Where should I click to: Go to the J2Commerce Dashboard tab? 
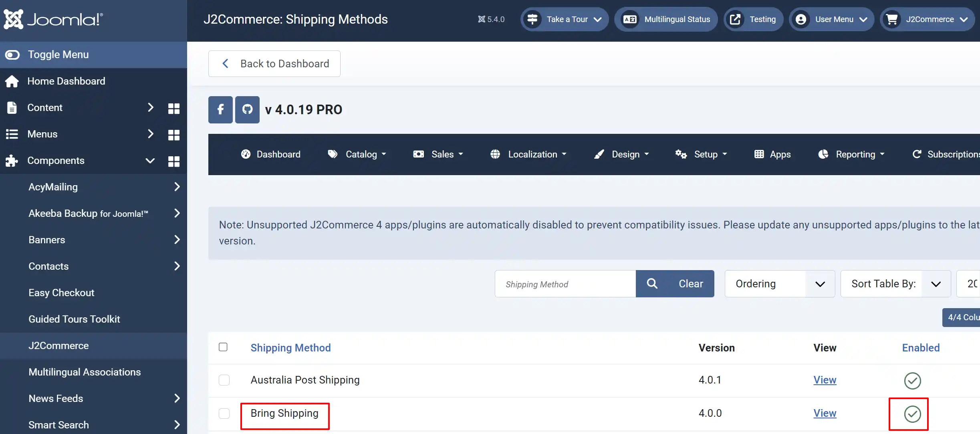[271, 154]
